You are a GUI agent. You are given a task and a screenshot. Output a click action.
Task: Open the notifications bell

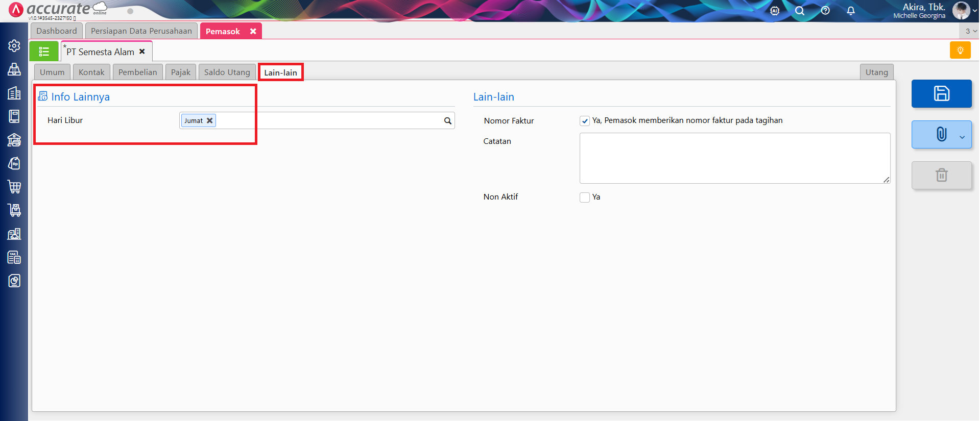[850, 11]
